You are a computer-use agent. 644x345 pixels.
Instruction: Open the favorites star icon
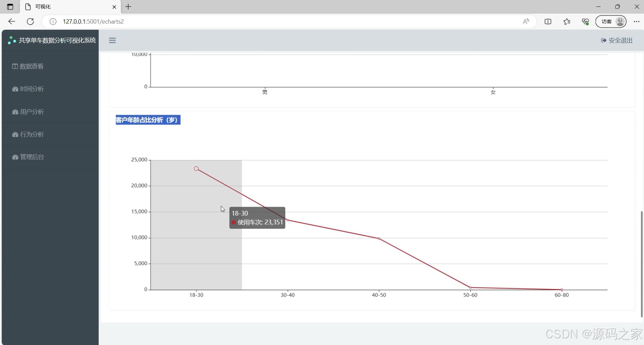coord(567,21)
